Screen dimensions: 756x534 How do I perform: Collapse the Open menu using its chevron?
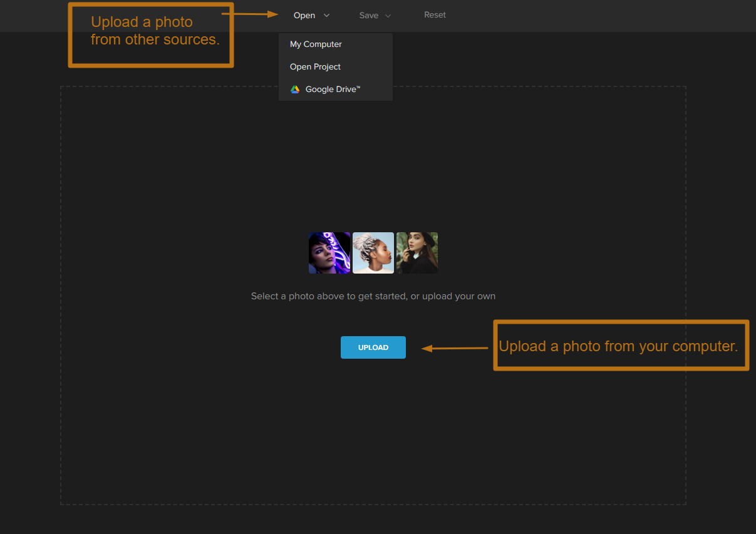tap(326, 16)
